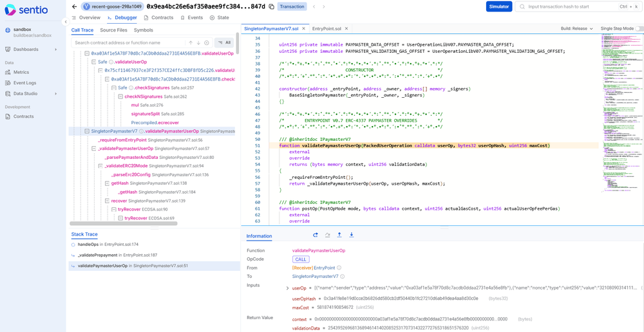Close the EntryPoint.sol tab
Screen dimensions: 644x332
[346, 29]
